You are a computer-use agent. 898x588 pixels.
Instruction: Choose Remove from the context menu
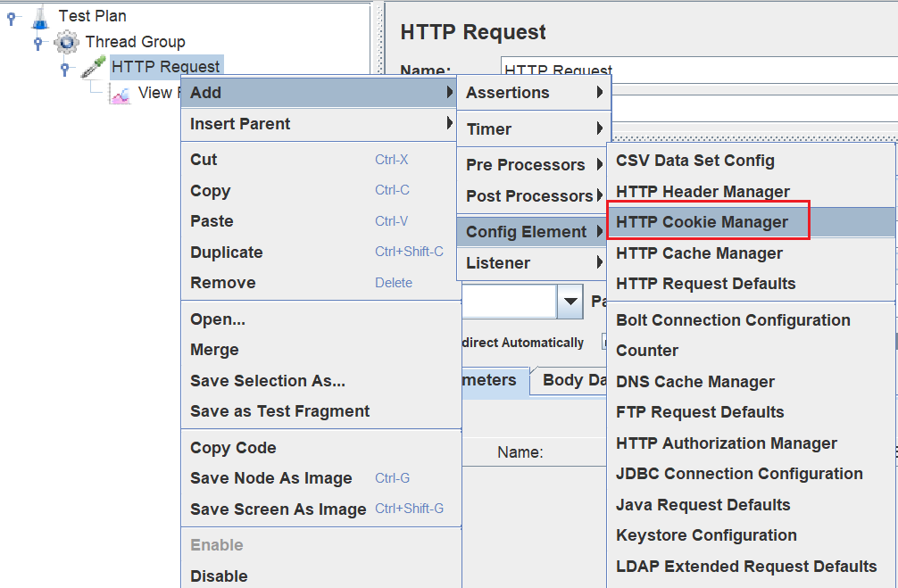319,283
